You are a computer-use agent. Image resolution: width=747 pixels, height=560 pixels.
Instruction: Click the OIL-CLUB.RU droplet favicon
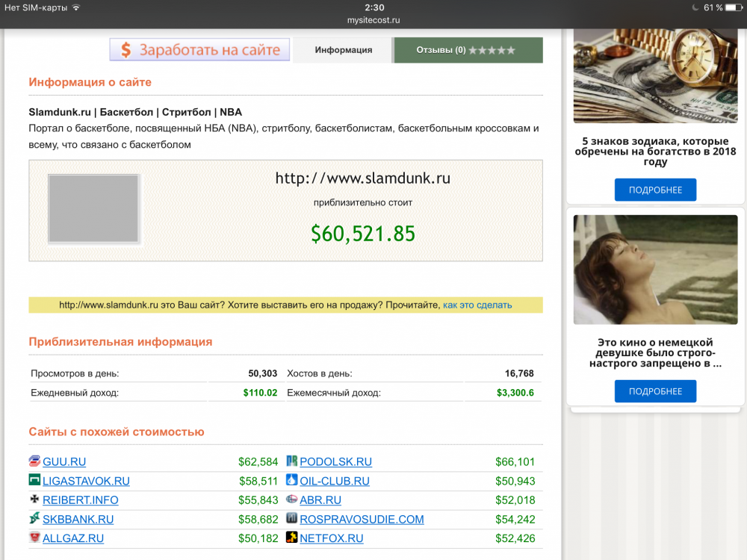292,480
